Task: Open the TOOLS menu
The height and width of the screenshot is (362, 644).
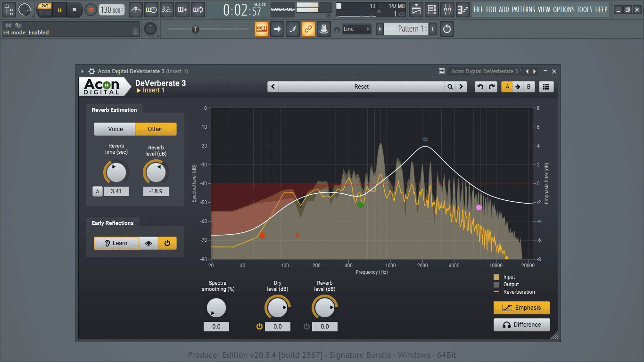Action: click(x=585, y=9)
